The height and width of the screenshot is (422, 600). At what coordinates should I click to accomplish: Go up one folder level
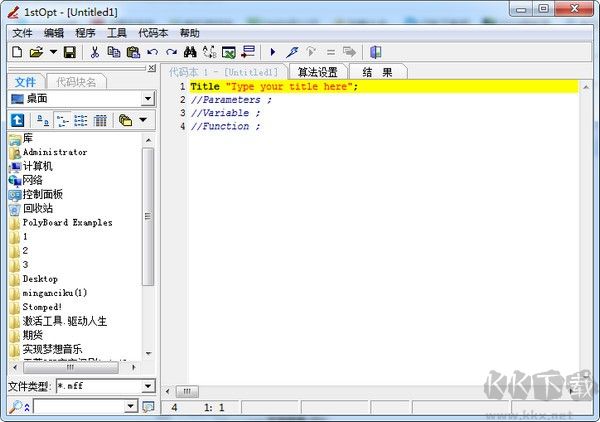[17, 121]
